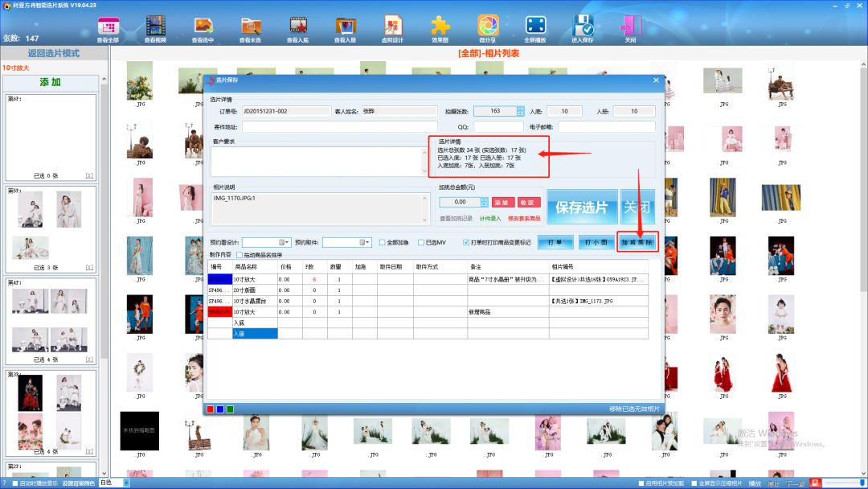
Task: Launch 虚拟设计 (virtual design) tool
Action: point(393,29)
